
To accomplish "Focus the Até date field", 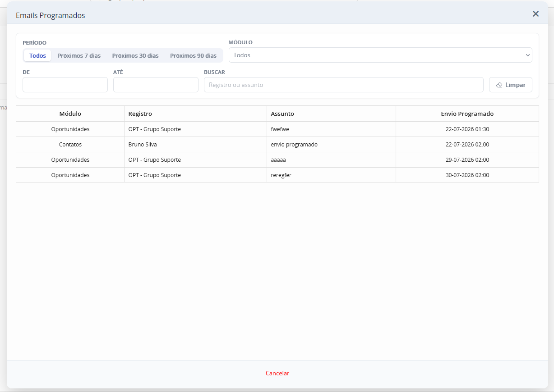I will click(x=156, y=85).
